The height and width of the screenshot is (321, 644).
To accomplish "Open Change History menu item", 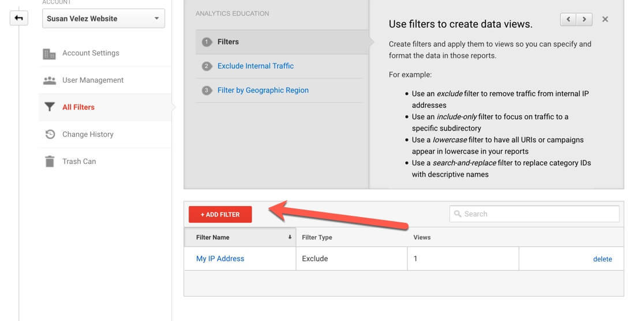I will [x=88, y=135].
